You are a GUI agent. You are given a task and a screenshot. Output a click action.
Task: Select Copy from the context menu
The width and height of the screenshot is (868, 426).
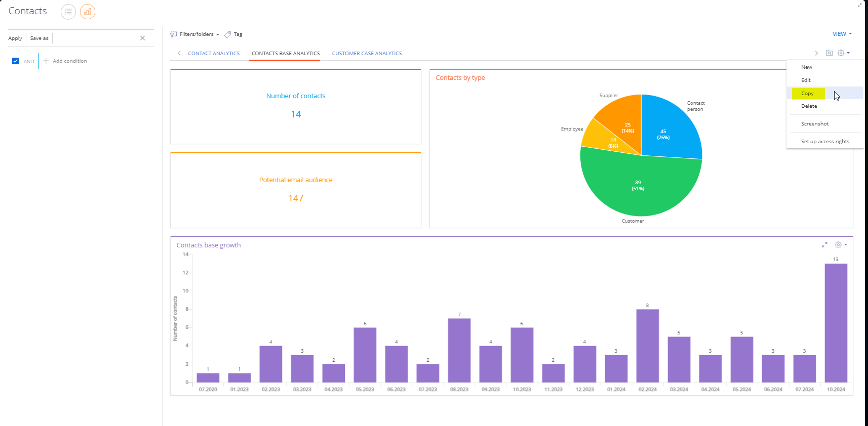[x=807, y=93]
